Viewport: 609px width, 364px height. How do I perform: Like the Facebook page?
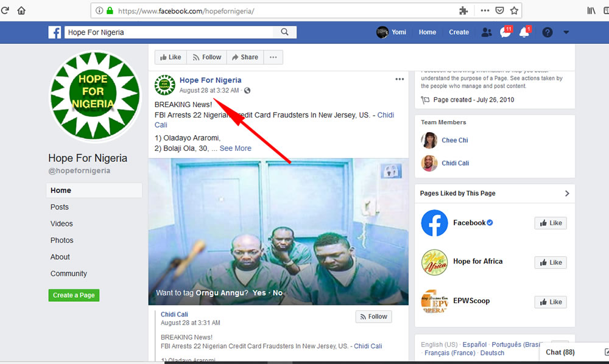[x=551, y=223]
